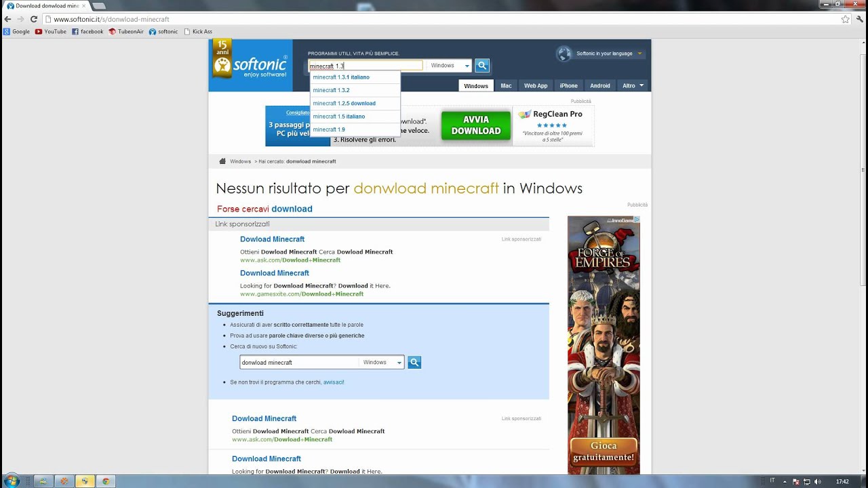Screen dimensions: 868x488
Task: Reload the page with refresh icon
Action: point(33,19)
